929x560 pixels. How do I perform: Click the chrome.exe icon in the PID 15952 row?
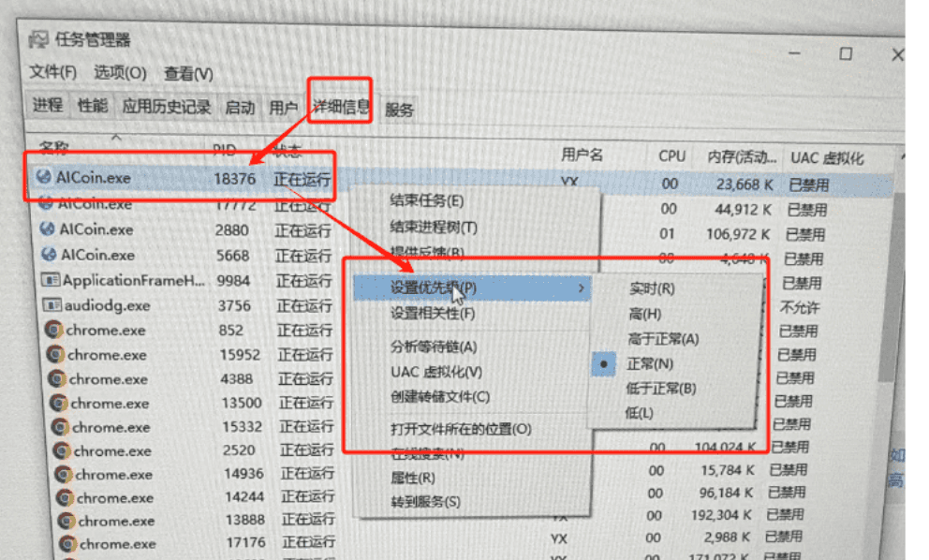tap(55, 354)
